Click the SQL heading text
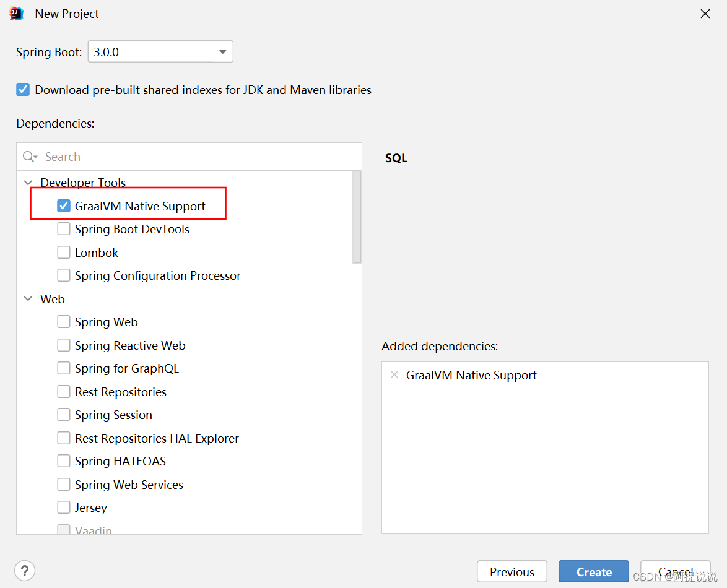 tap(396, 158)
